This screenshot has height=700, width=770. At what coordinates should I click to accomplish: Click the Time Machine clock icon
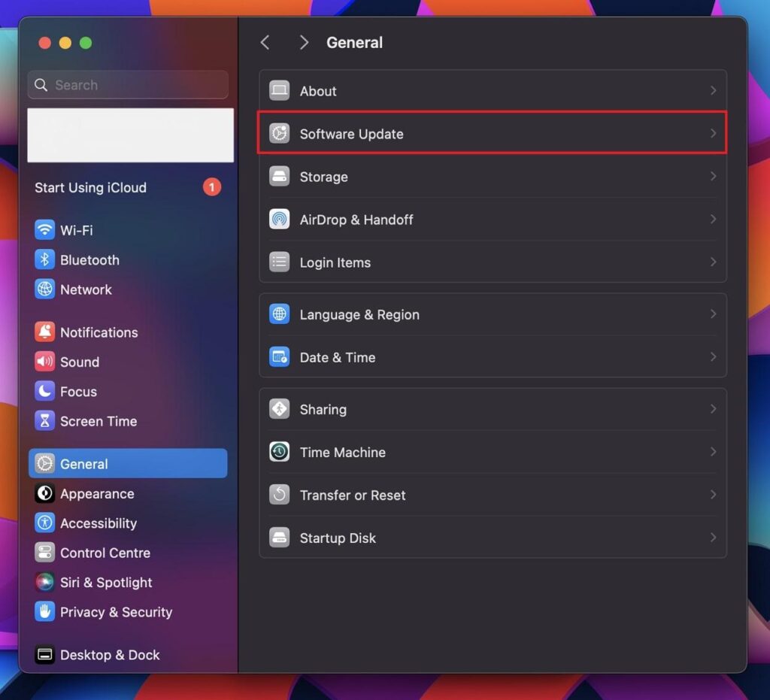coord(280,452)
